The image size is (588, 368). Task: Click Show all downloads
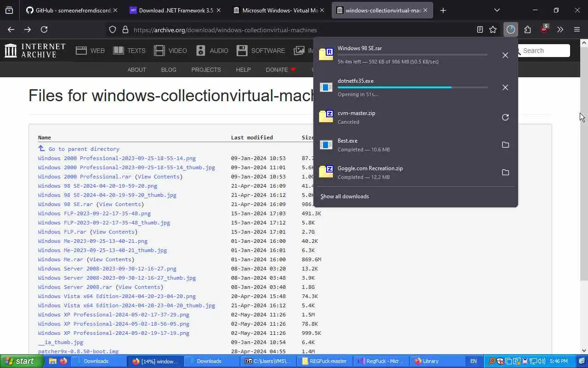(345, 196)
